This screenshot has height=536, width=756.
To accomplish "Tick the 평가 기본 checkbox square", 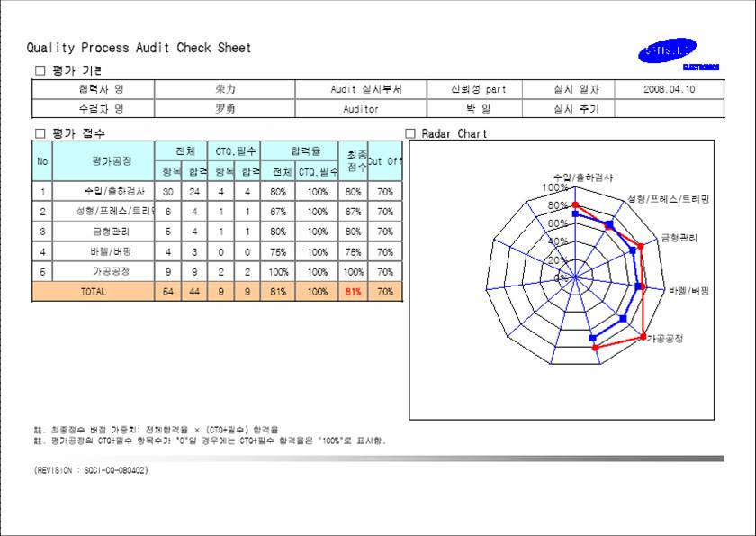I will 40,70.
